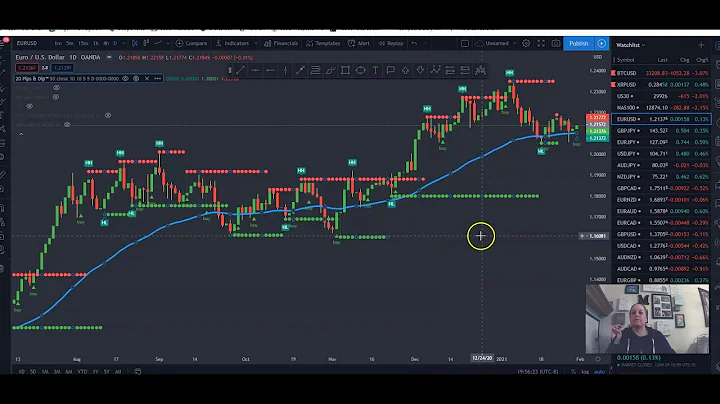Click the Publish button
The height and width of the screenshot is (404, 720).
(579, 43)
